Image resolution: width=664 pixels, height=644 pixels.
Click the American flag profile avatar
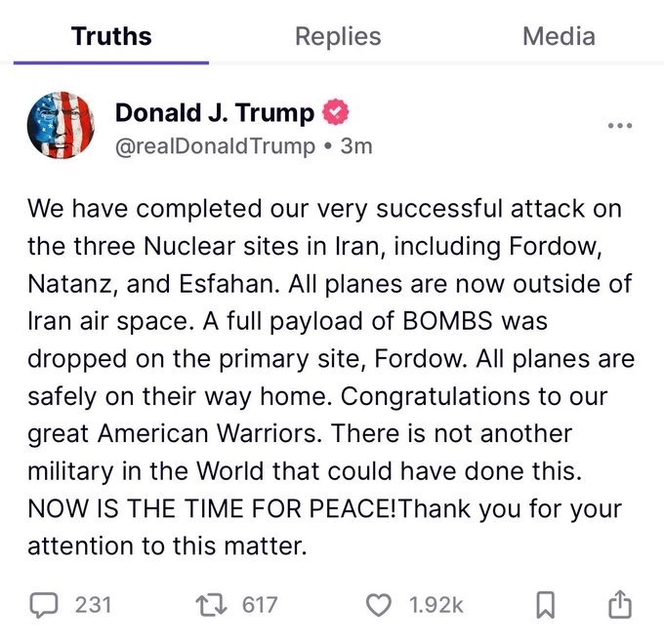[x=61, y=127]
